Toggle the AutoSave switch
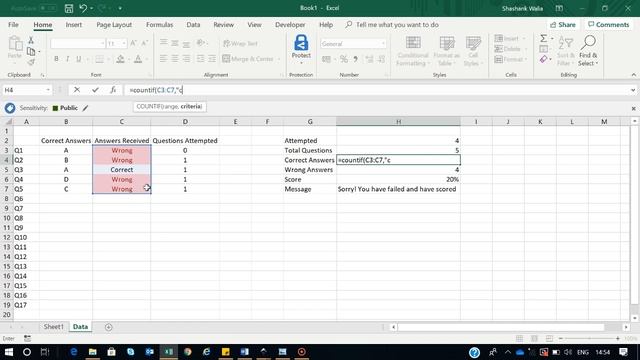The width and height of the screenshot is (640, 360). point(48,8)
